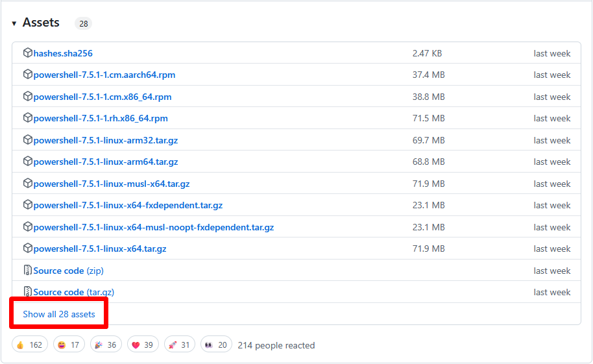
Task: Download linux-x64-musl-noopt-fxdependent.tar.gz
Action: coord(154,227)
